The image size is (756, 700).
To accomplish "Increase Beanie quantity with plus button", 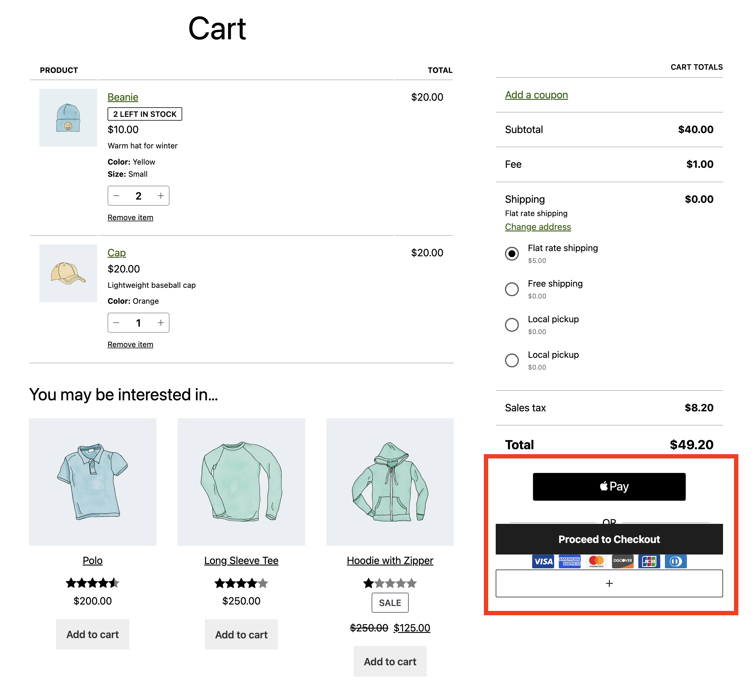I will point(161,196).
